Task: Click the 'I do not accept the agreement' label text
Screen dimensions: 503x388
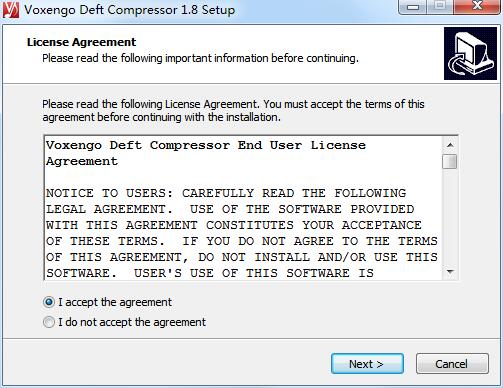Action: pyautogui.click(x=132, y=322)
